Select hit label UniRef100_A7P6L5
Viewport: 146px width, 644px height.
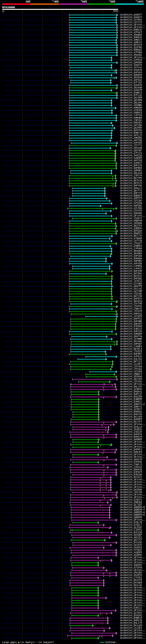pos(131,32)
